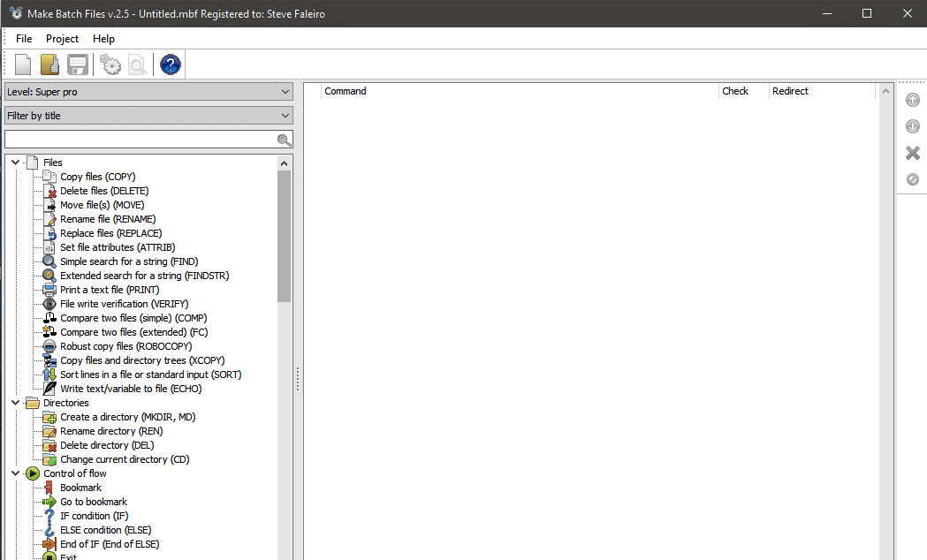Click the delete X icon on right

coord(913,153)
